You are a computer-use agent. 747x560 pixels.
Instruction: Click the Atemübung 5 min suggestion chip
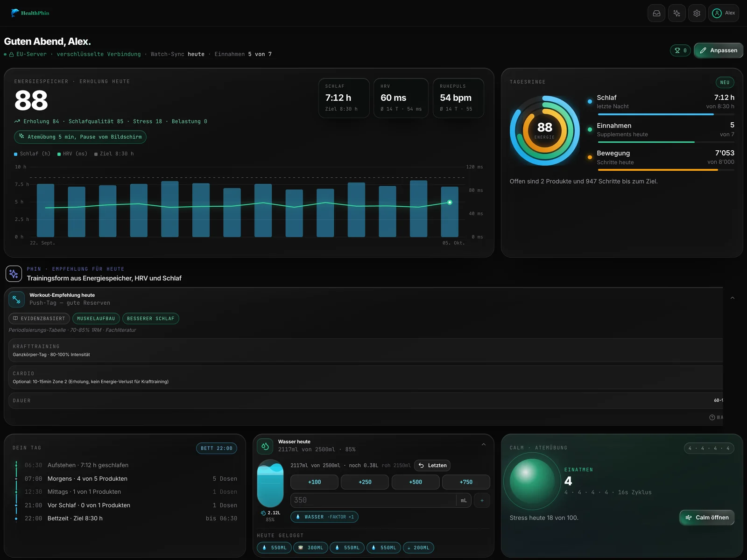pyautogui.click(x=80, y=137)
